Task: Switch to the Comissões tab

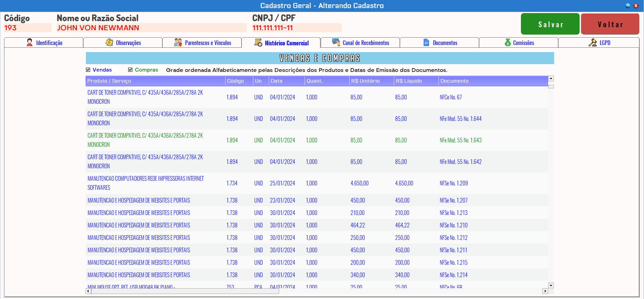Action: click(519, 43)
